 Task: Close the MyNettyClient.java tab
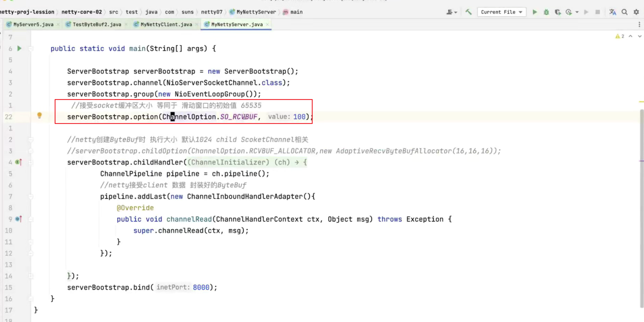pyautogui.click(x=197, y=24)
